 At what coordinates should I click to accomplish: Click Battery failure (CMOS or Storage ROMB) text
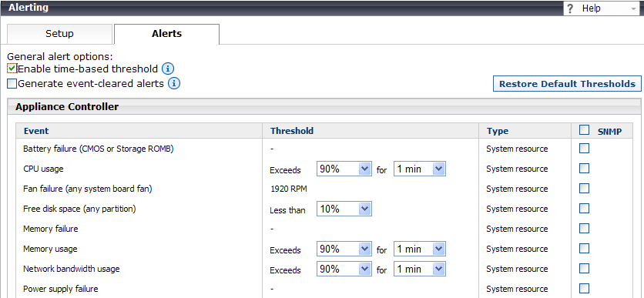pos(99,149)
